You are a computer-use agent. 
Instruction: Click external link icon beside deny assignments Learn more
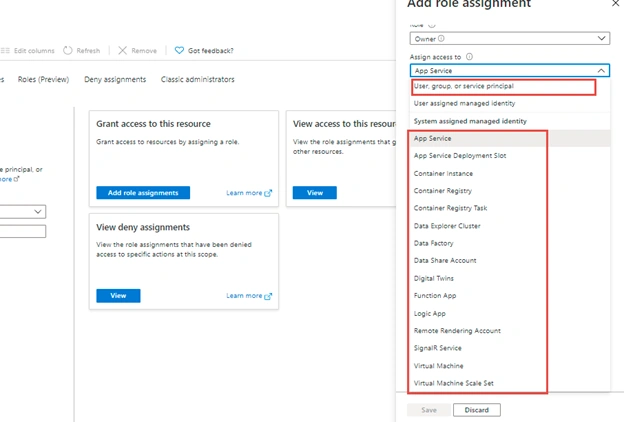click(268, 296)
